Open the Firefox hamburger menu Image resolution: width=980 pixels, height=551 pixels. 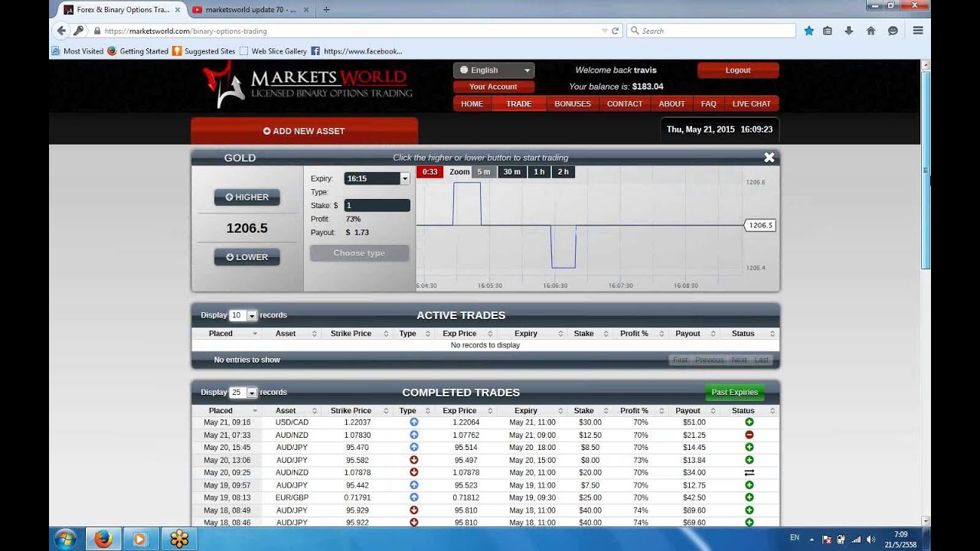click(x=918, y=31)
